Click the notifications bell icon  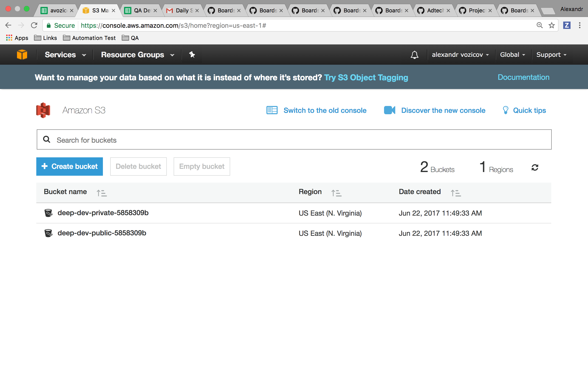pyautogui.click(x=414, y=54)
